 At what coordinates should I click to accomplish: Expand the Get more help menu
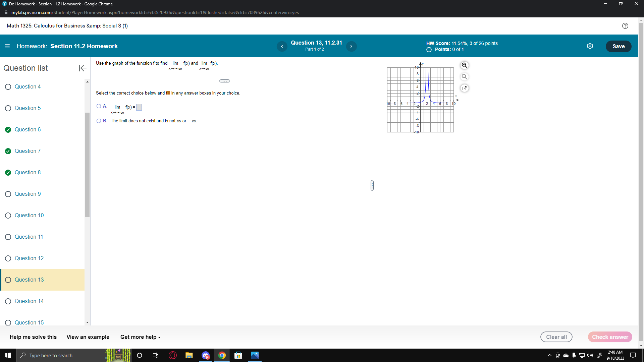140,337
